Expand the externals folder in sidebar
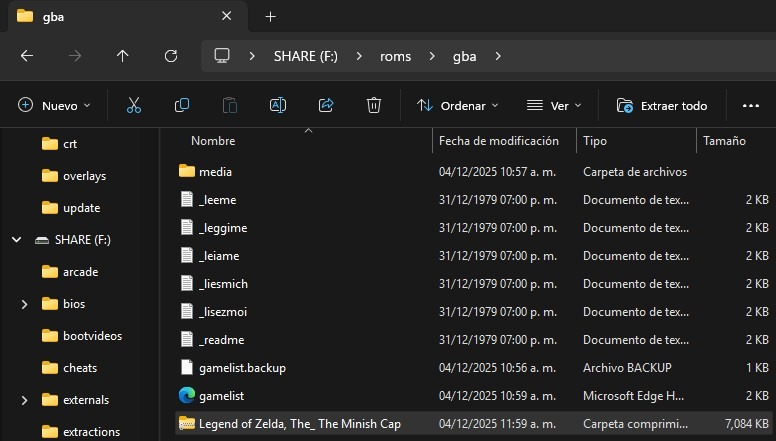Viewport: 776px width, 441px height. (x=24, y=400)
